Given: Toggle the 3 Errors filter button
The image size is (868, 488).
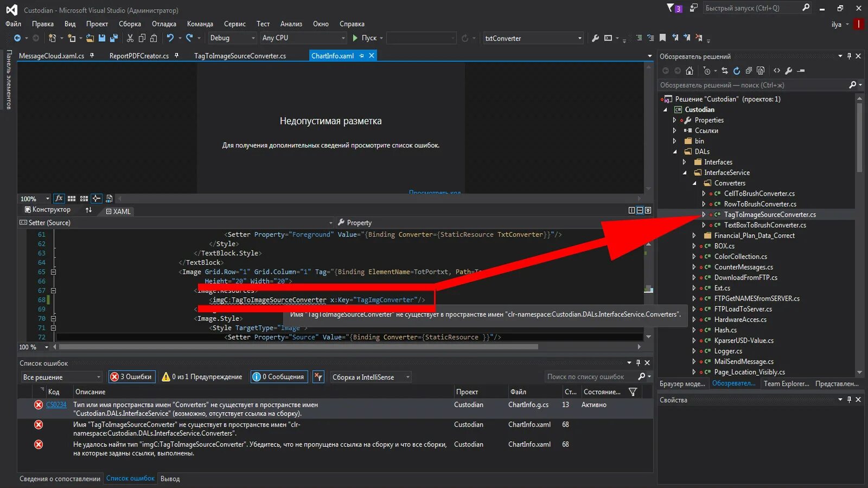Looking at the screenshot, I should point(131,377).
